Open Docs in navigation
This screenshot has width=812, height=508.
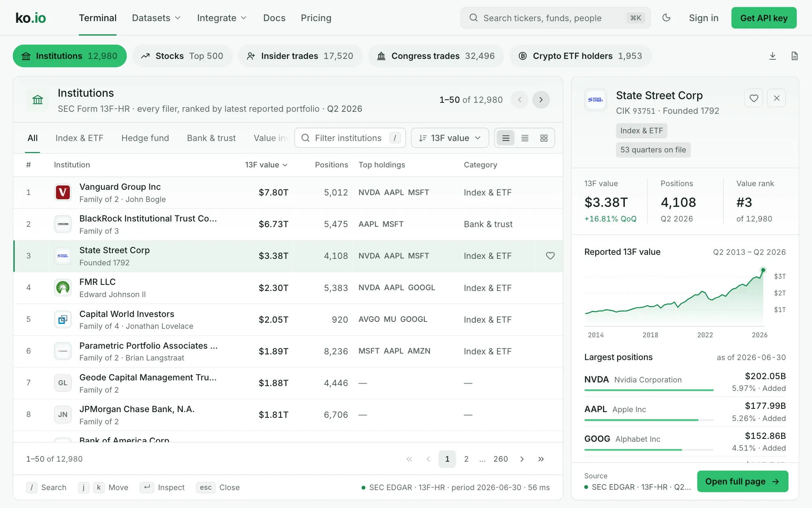[x=274, y=18]
